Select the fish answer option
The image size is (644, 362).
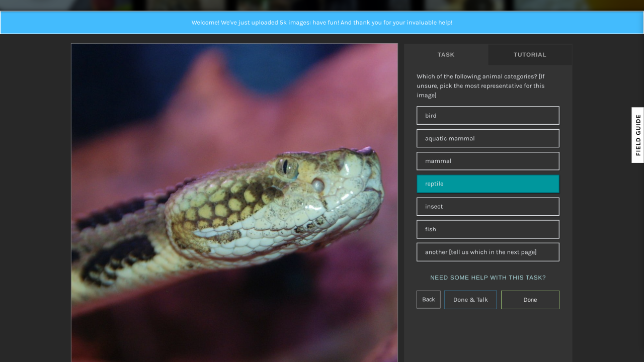488,229
